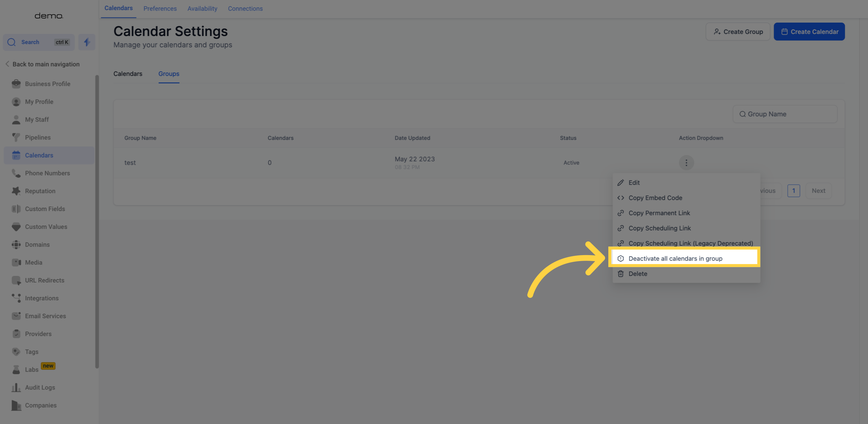Click the Create Calendar button
Screen dimensions: 868x424
click(809, 32)
